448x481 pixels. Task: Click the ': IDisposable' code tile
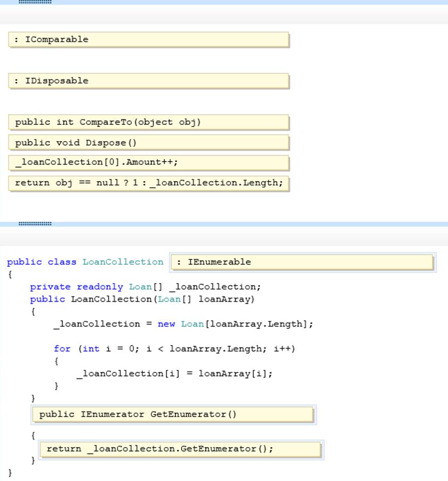pyautogui.click(x=148, y=81)
